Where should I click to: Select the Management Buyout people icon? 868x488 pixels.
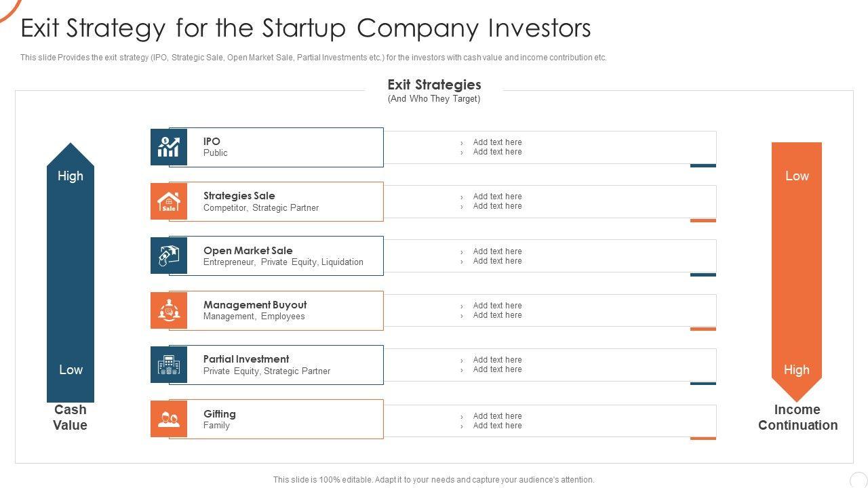pos(168,310)
